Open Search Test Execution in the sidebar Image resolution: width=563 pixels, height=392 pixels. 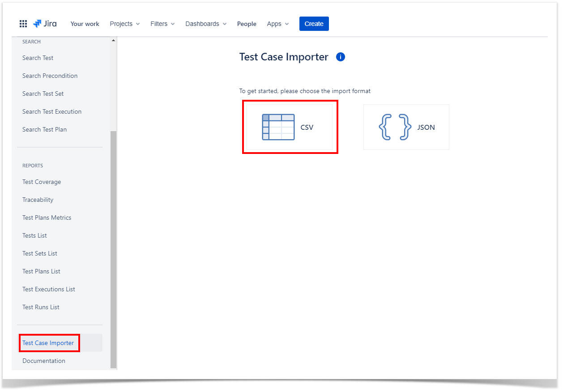(52, 111)
